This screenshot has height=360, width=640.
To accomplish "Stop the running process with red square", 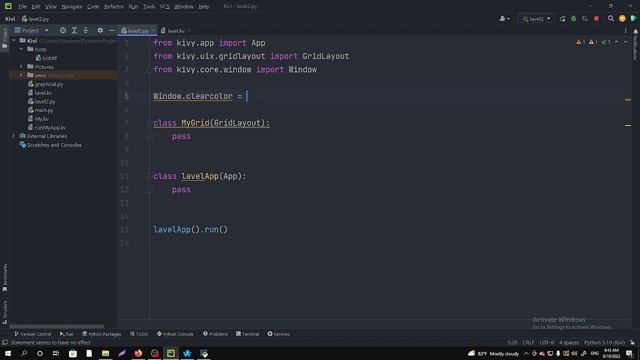I will click(x=596, y=19).
